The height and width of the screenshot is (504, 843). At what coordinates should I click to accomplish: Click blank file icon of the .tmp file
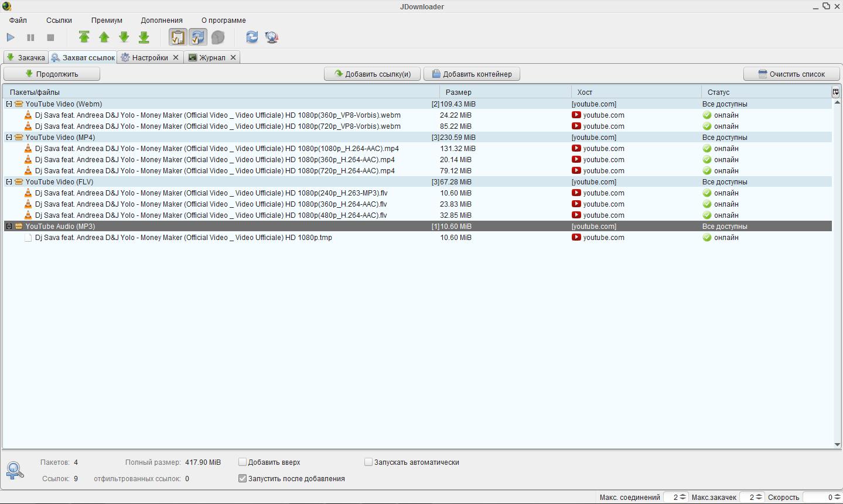(x=28, y=238)
